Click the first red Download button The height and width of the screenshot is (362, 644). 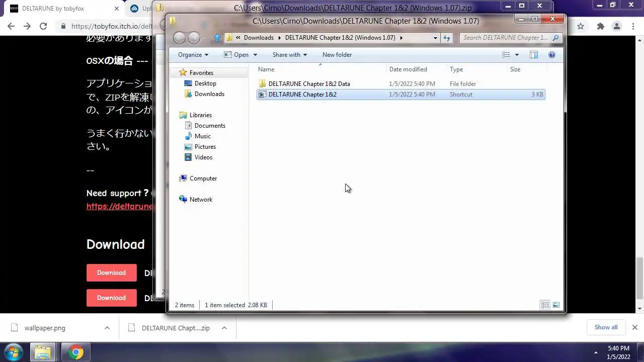tap(112, 273)
